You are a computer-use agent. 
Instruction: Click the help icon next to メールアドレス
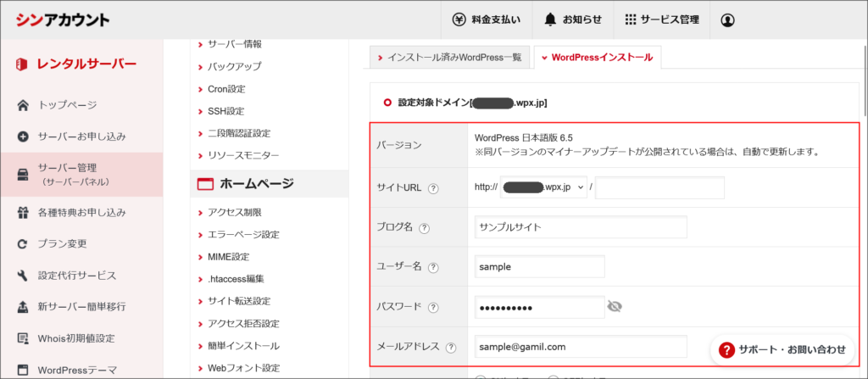451,348
